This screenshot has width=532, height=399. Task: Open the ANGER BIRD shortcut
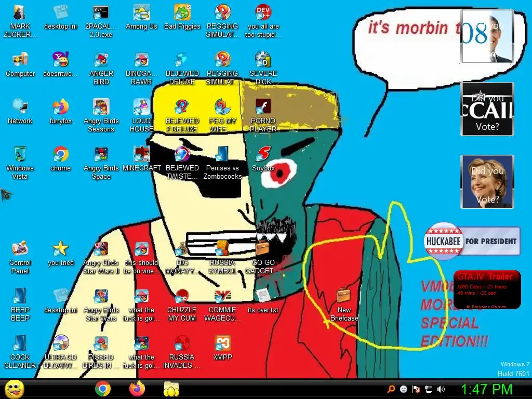(101, 69)
